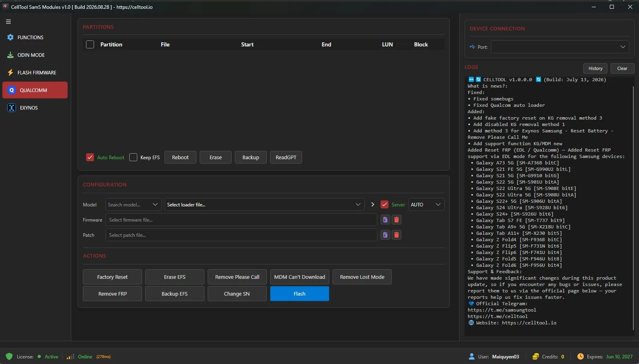The height and width of the screenshot is (364, 639).
Task: Click the Odin Mode download icon
Action: 10,55
